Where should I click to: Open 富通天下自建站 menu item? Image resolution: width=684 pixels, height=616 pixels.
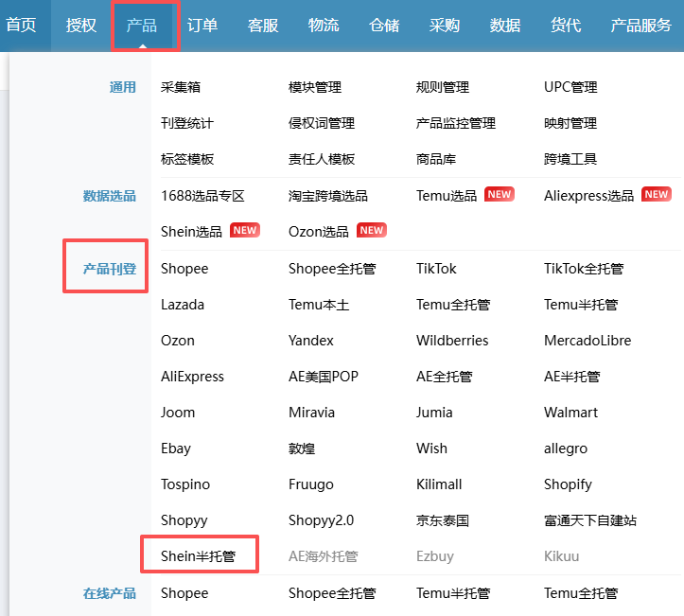[590, 520]
